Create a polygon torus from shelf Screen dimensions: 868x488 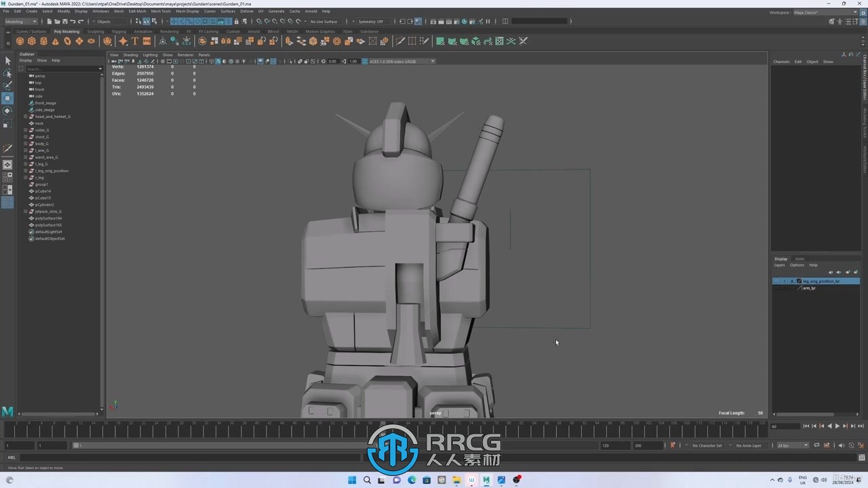pyautogui.click(x=67, y=41)
